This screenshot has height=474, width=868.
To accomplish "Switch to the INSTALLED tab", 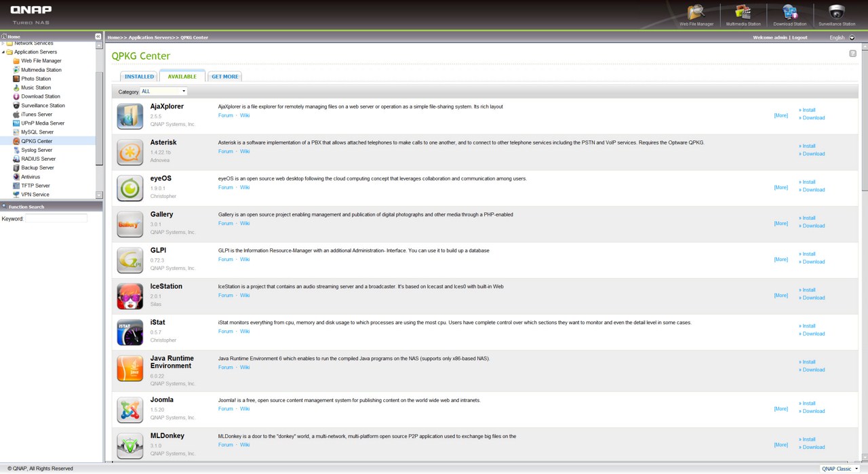I will [x=139, y=77].
